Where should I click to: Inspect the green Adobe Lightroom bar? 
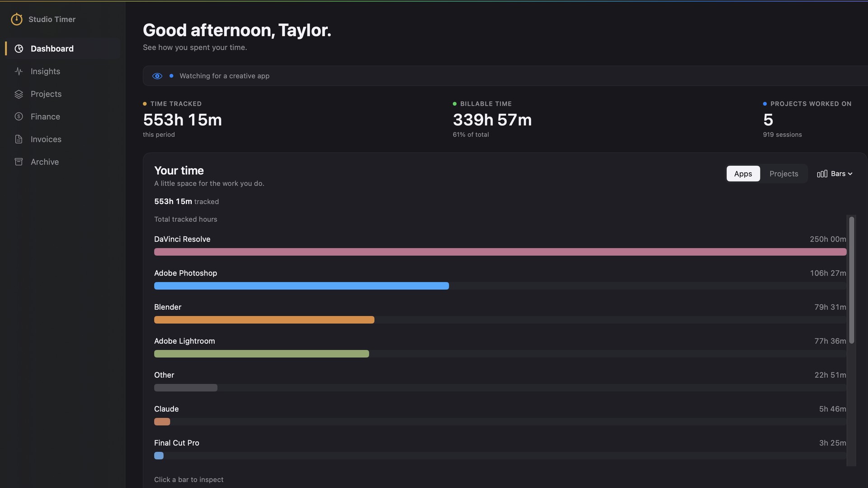(261, 354)
